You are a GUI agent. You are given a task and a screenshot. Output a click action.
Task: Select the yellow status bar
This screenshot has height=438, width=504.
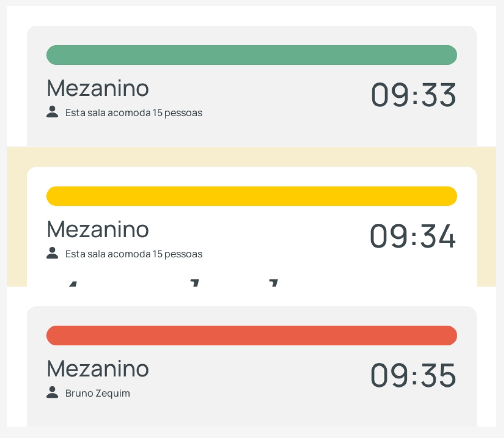[x=251, y=196]
